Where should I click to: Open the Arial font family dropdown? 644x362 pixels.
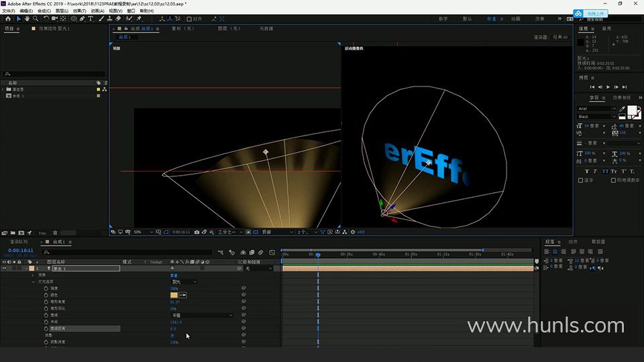pyautogui.click(x=596, y=109)
